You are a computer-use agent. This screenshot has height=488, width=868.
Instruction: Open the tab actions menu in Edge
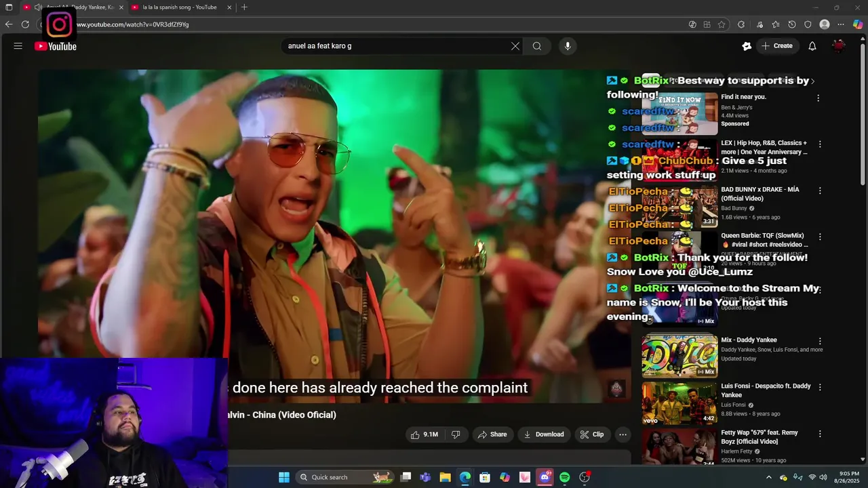[9, 7]
